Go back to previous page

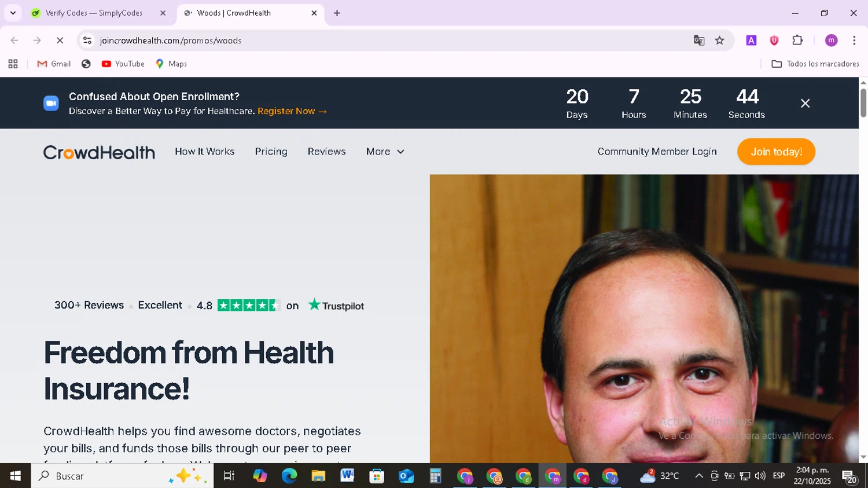pos(14,41)
